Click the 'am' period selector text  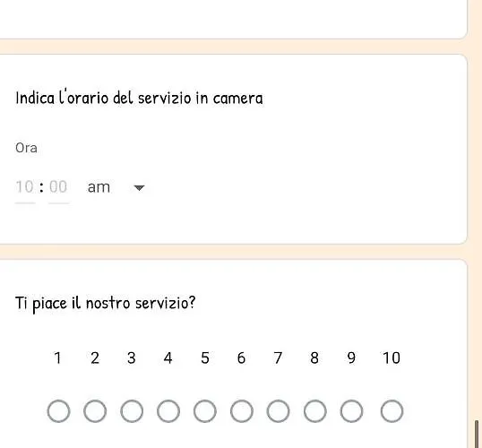99,187
